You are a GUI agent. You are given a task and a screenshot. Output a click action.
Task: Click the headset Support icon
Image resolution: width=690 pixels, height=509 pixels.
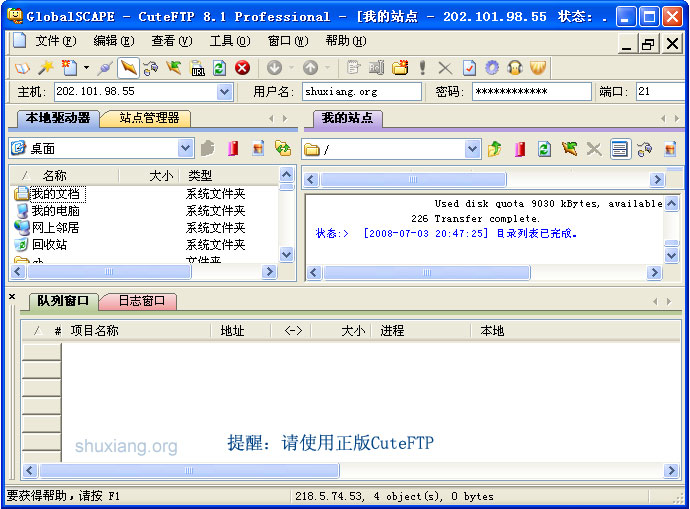pos(515,68)
